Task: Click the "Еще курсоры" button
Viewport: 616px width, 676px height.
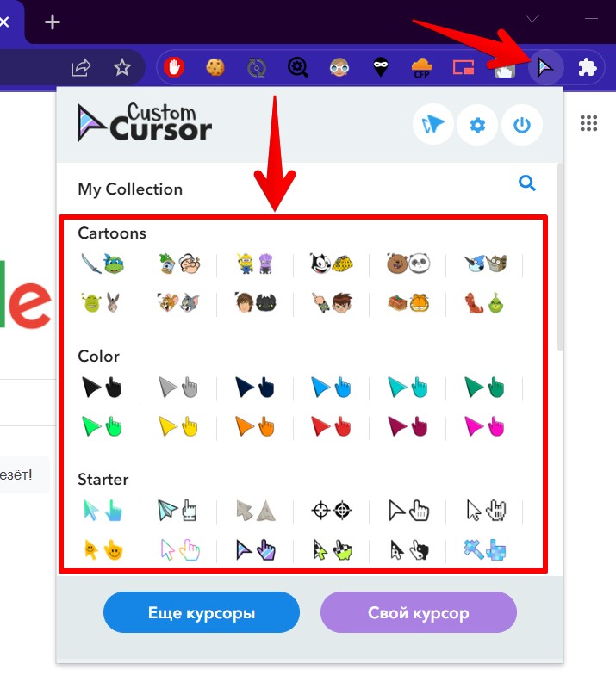Action: 202,612
